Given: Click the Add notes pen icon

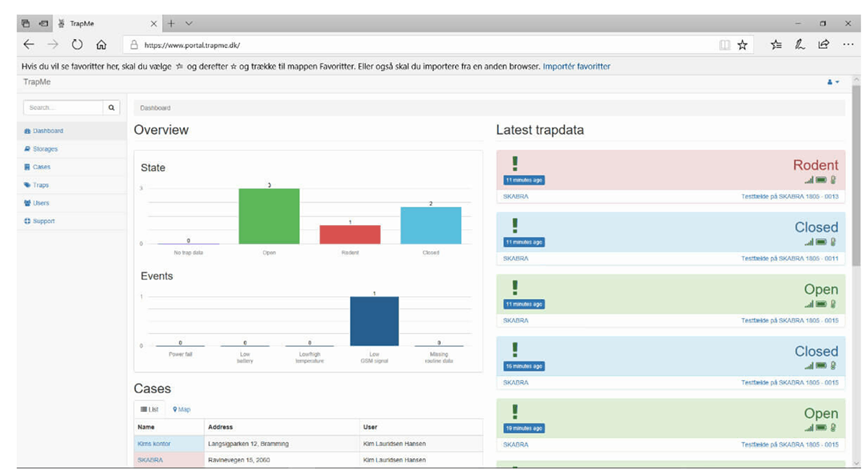Looking at the screenshot, I should pyautogui.click(x=800, y=45).
